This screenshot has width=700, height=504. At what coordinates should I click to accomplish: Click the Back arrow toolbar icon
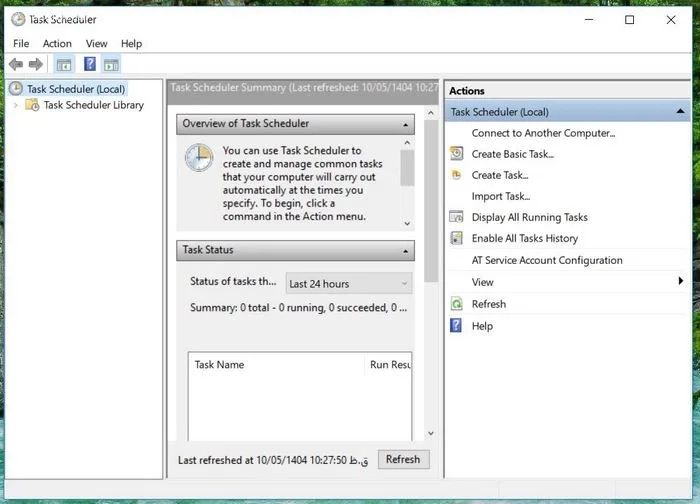[x=16, y=65]
